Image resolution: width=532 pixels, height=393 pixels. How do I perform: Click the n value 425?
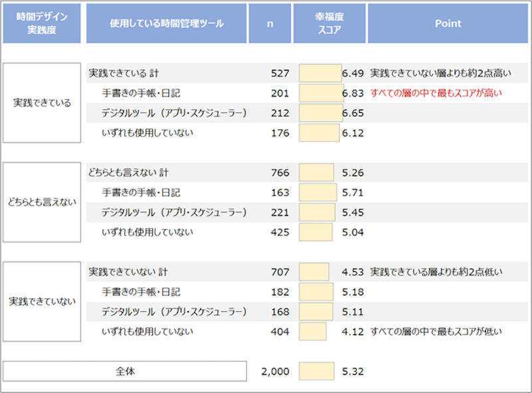pos(280,232)
